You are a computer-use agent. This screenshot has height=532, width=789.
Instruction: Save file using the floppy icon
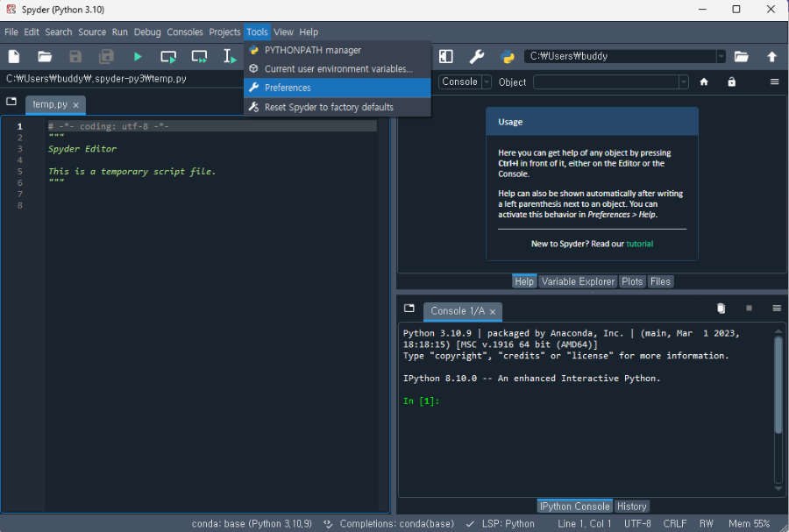(75, 56)
